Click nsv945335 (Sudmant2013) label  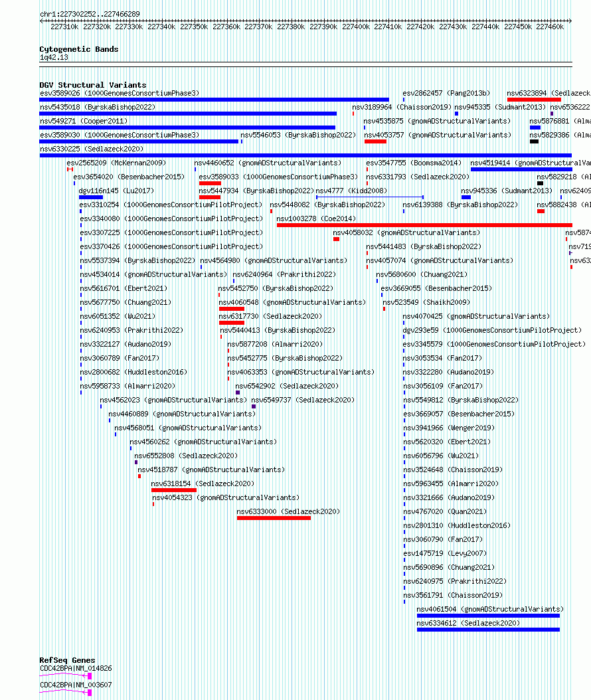tap(500, 107)
